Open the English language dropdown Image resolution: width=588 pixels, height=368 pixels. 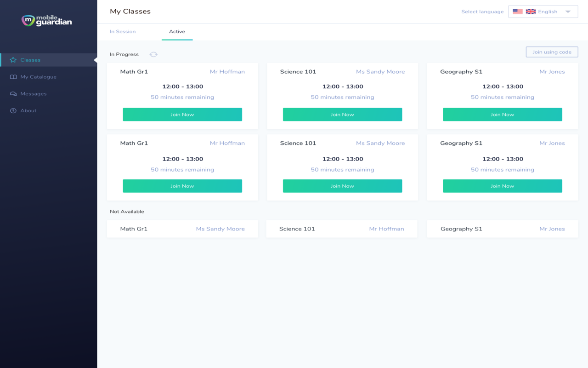click(x=548, y=11)
